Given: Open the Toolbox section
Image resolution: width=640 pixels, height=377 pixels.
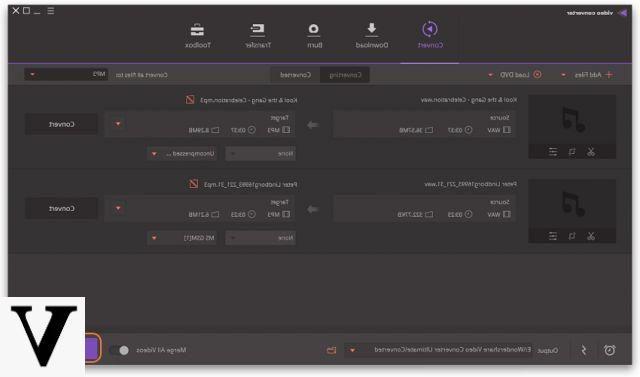Looking at the screenshot, I should (198, 35).
